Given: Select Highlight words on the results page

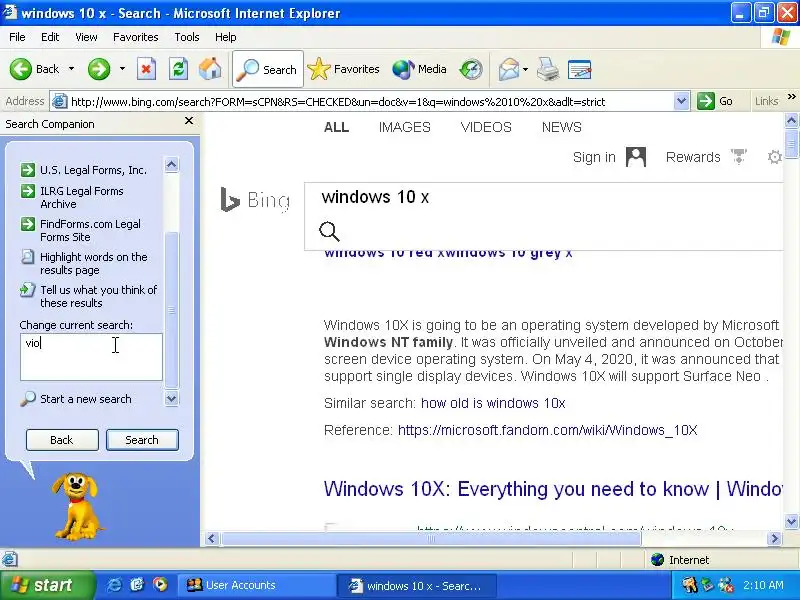Looking at the screenshot, I should (x=94, y=263).
